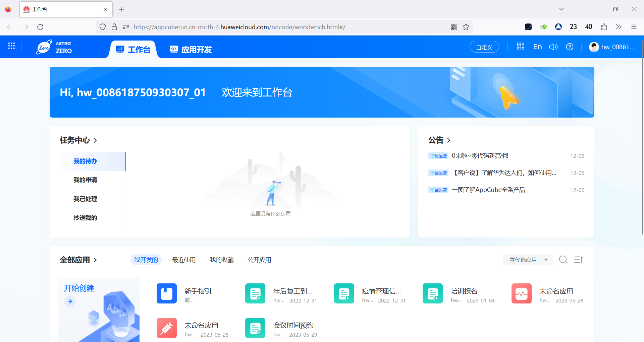Open the app grid launcher icon
The height and width of the screenshot is (342, 644).
[x=11, y=46]
